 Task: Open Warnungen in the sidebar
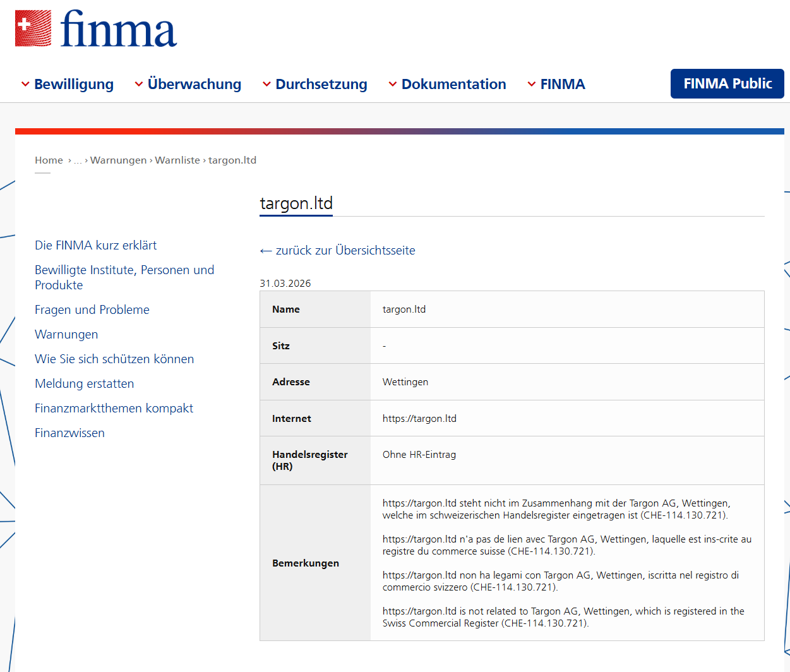66,334
